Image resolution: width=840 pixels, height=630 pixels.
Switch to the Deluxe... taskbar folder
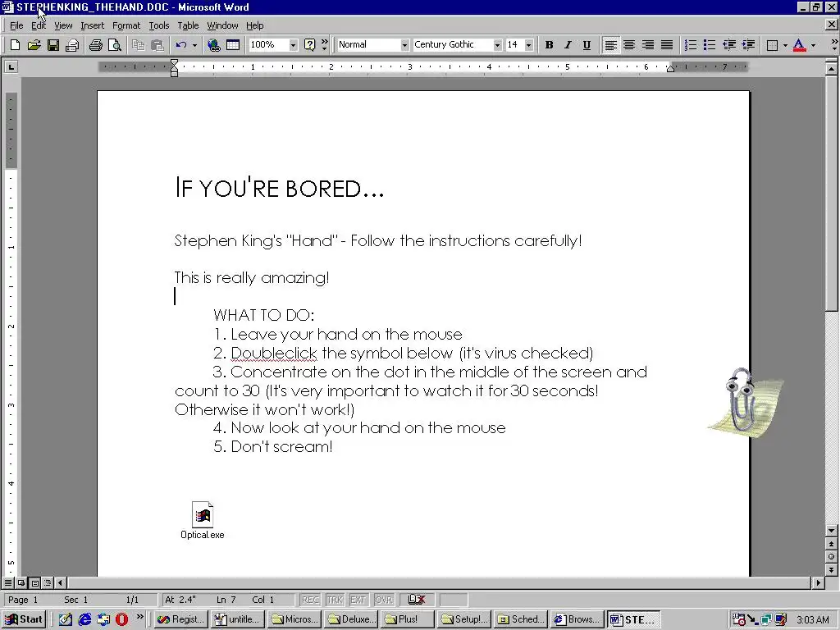[351, 619]
